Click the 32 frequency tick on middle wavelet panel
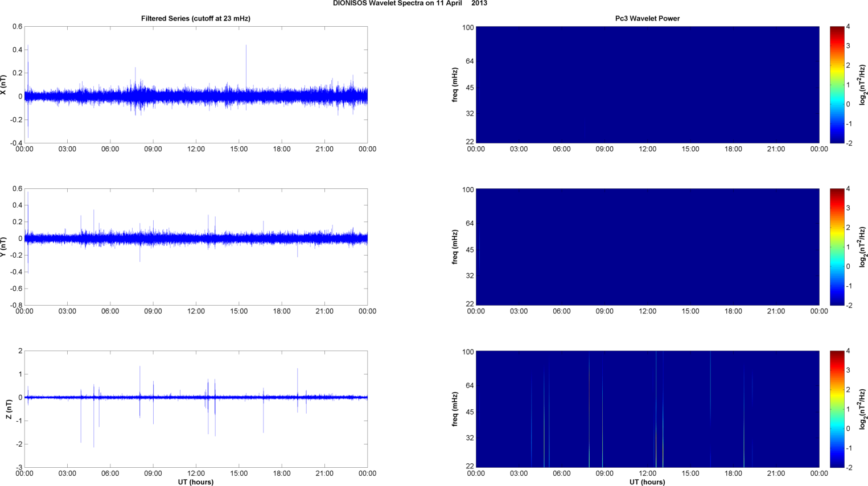 (470, 275)
